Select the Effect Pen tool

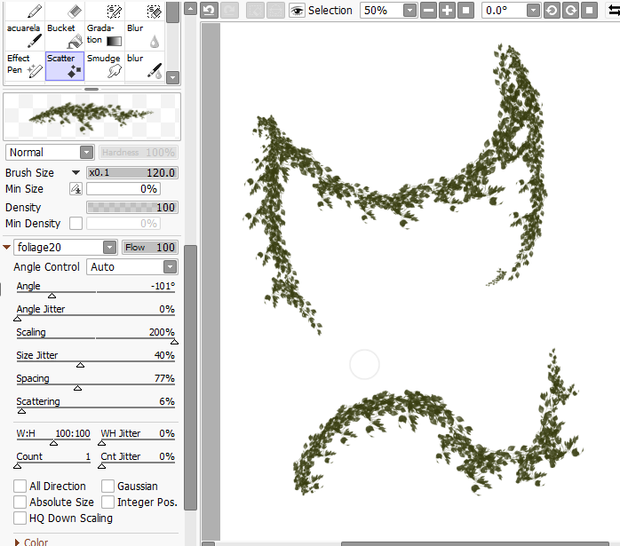click(x=25, y=66)
